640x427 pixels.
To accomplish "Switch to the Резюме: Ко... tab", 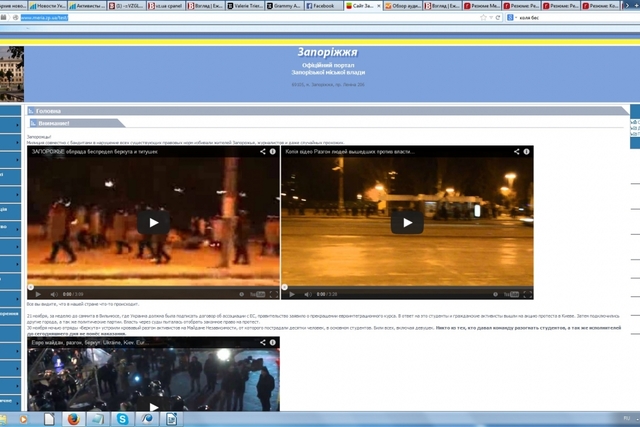I will (600, 6).
